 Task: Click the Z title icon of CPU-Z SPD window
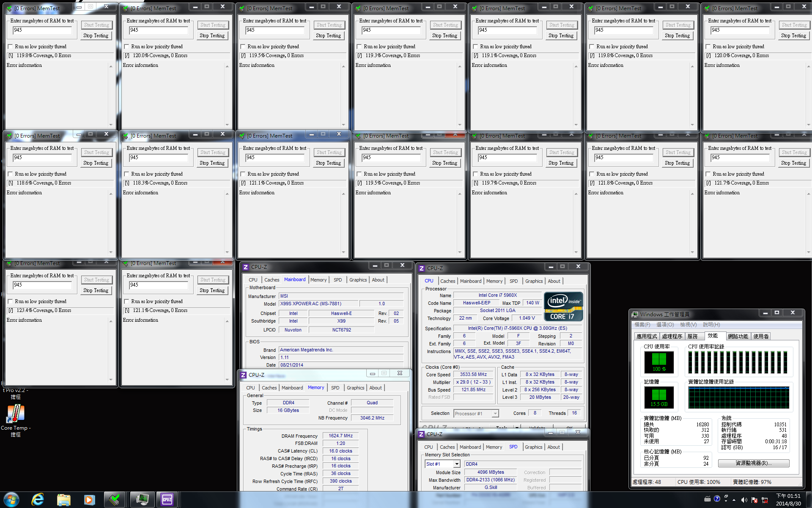tap(421, 434)
